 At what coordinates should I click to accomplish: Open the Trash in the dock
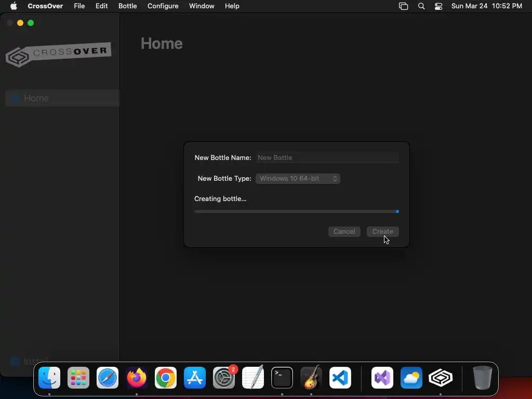(x=483, y=378)
